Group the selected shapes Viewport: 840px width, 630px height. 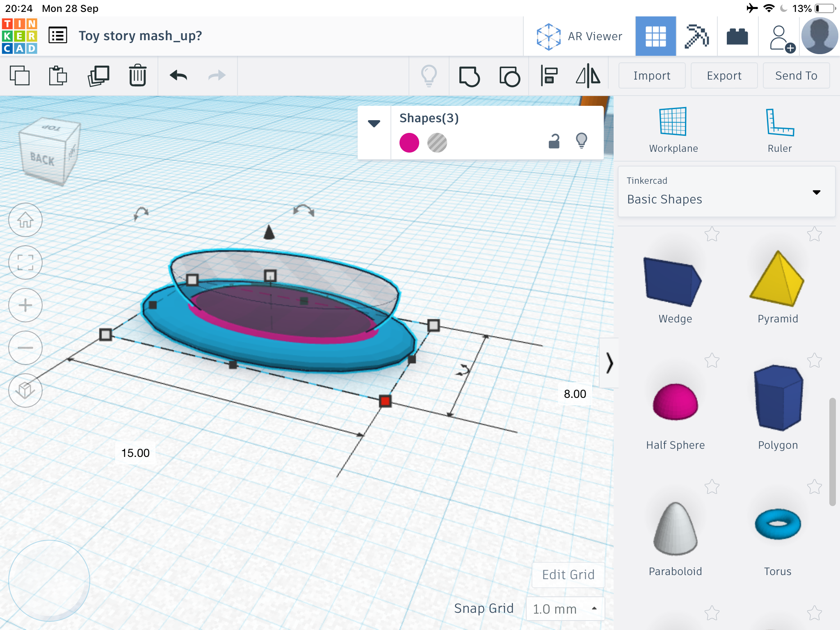(x=469, y=76)
